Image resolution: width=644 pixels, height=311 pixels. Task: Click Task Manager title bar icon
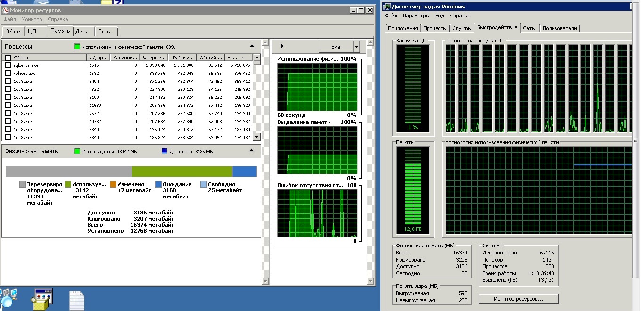[x=387, y=7]
